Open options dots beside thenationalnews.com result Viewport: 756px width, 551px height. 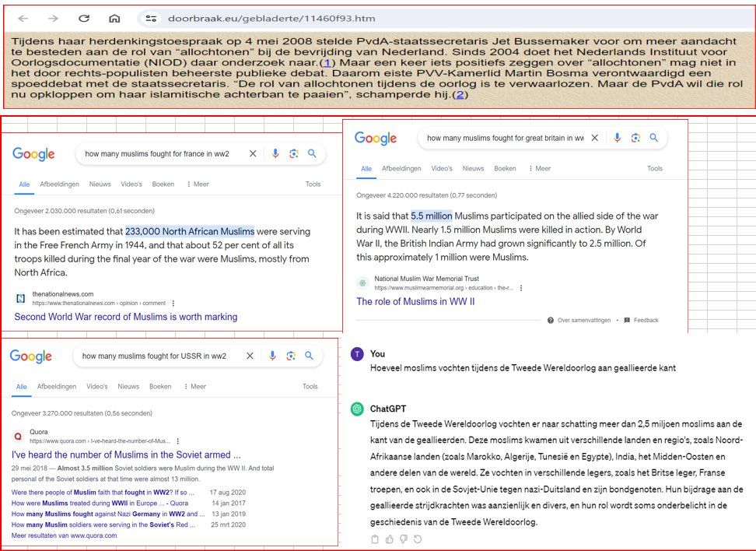tap(173, 304)
